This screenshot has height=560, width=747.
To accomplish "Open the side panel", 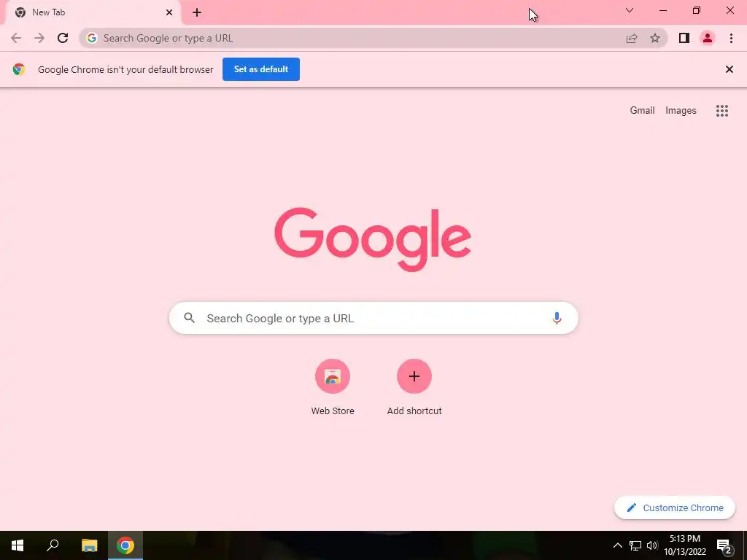I will pos(684,38).
